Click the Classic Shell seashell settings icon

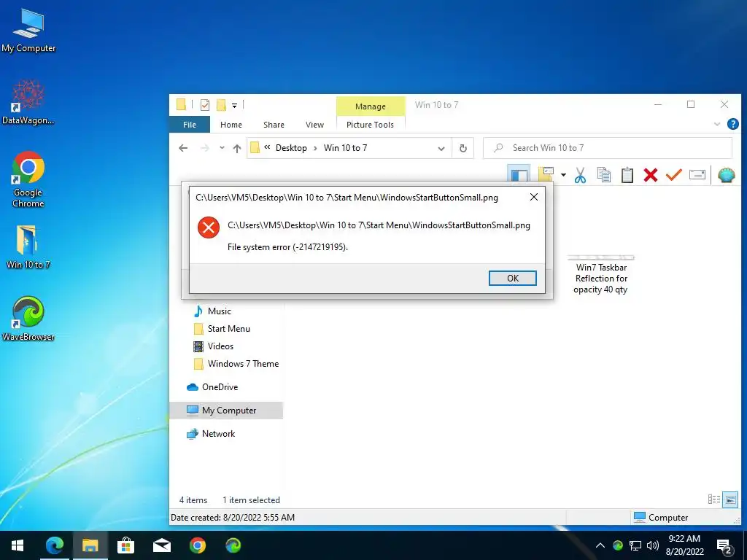pos(726,175)
